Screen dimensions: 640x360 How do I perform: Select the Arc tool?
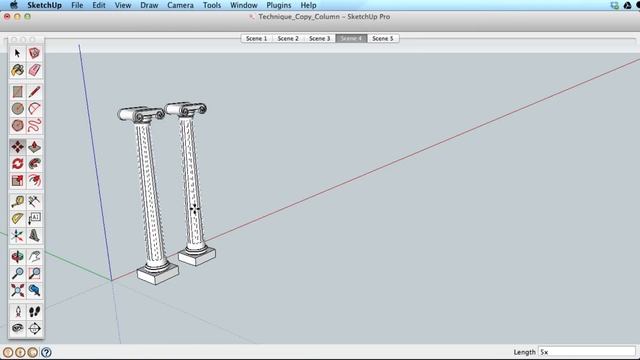[34, 109]
